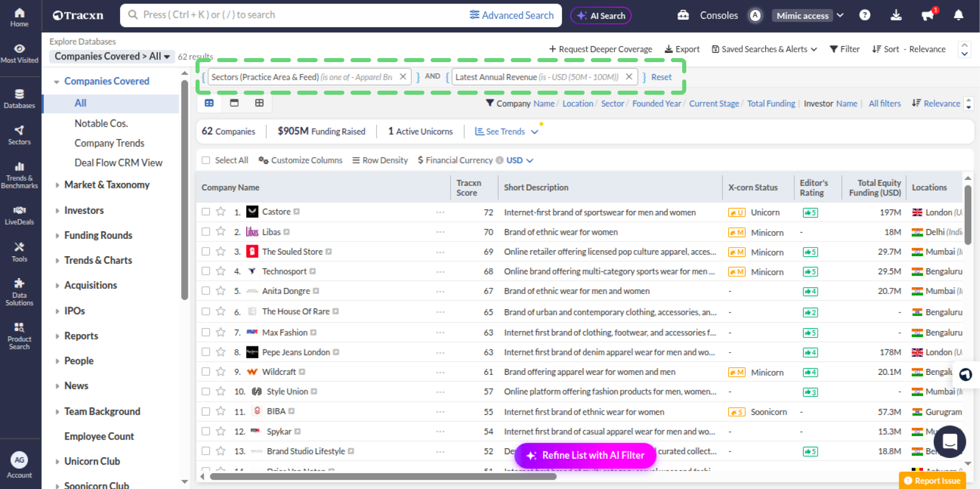The height and width of the screenshot is (489, 980).
Task: Switch to the grid card view icon
Action: click(x=259, y=103)
